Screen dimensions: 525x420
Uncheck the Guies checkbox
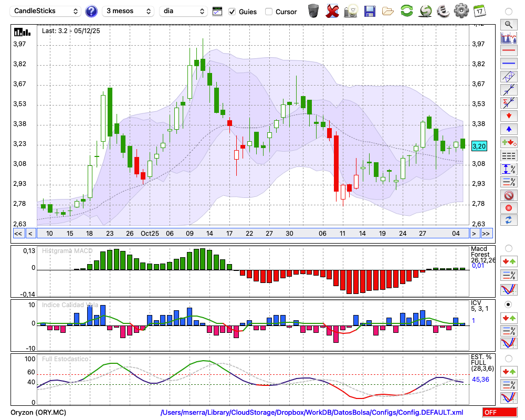tap(232, 12)
